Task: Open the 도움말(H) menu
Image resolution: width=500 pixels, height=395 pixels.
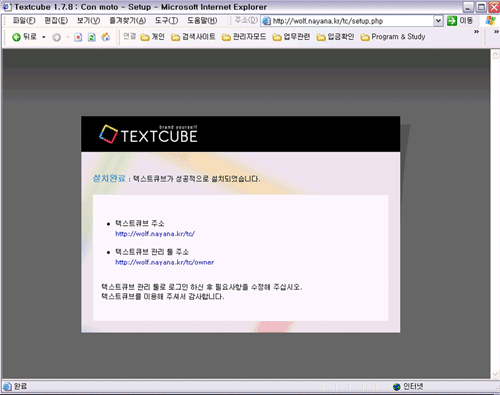Action: pyautogui.click(x=202, y=21)
